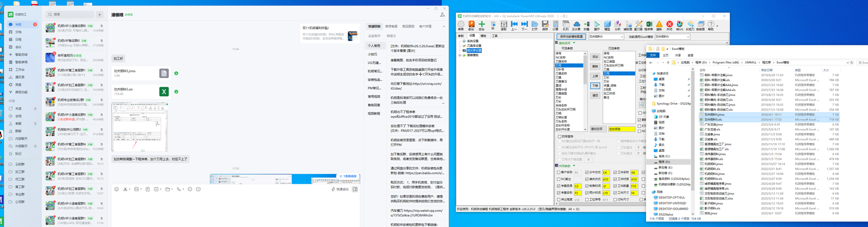Toggle the 客户名称 checkbox
The image size is (868, 227).
560,172
